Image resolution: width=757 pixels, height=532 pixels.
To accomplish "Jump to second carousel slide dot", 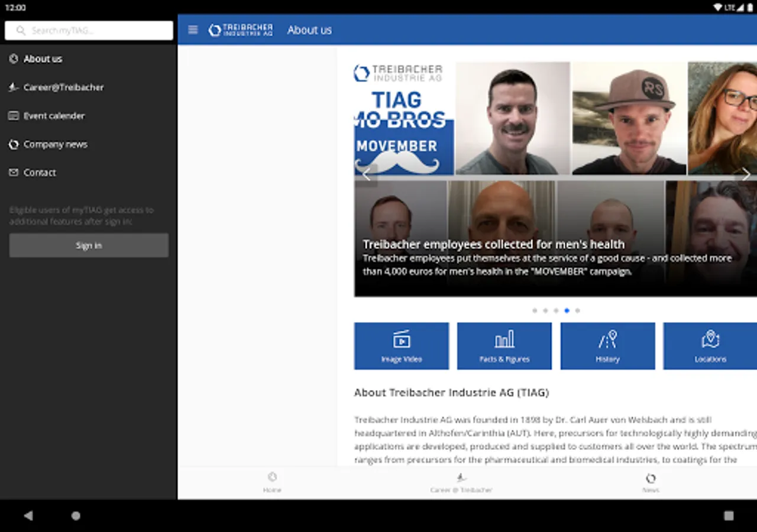I will click(545, 310).
